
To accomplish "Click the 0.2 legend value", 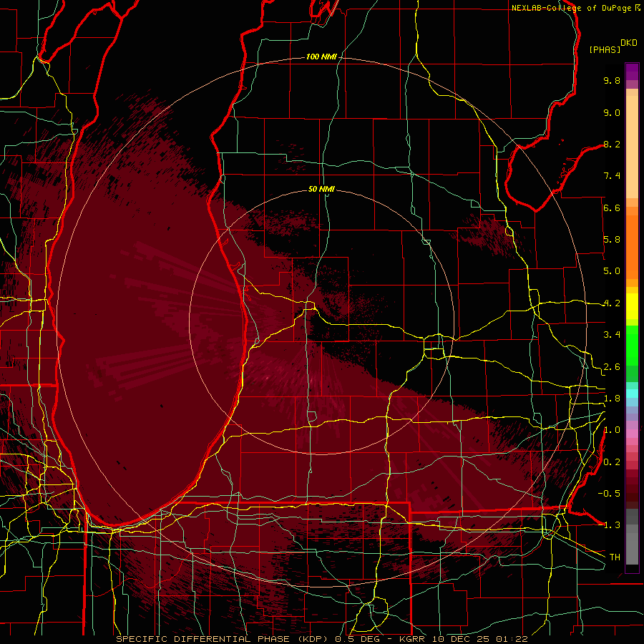I will pyautogui.click(x=612, y=462).
